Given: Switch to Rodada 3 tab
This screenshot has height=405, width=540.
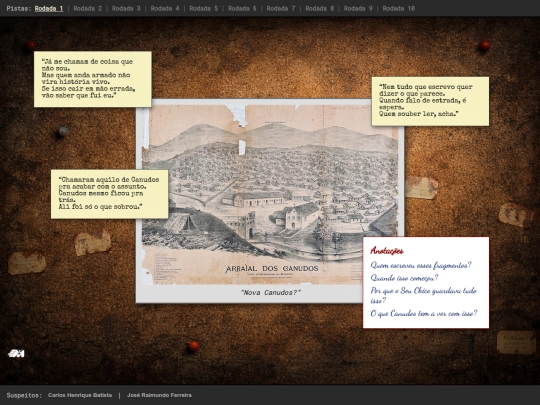Looking at the screenshot, I should pyautogui.click(x=126, y=8).
